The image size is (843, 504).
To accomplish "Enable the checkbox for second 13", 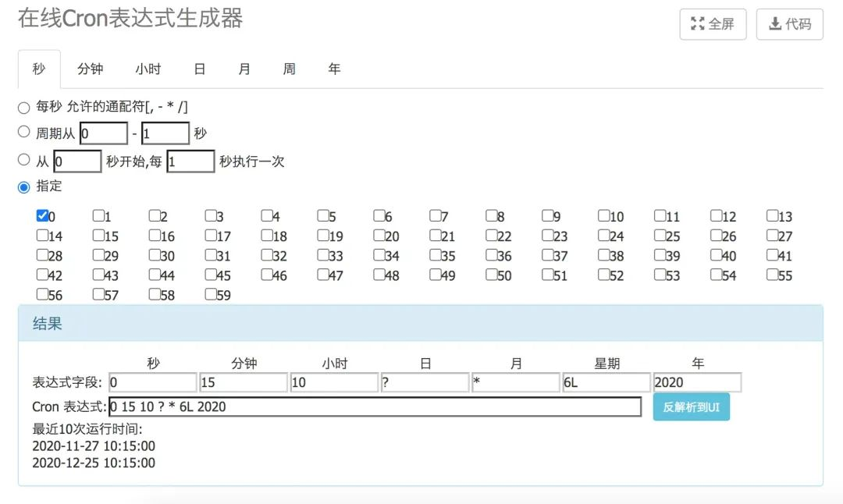I will tap(772, 215).
